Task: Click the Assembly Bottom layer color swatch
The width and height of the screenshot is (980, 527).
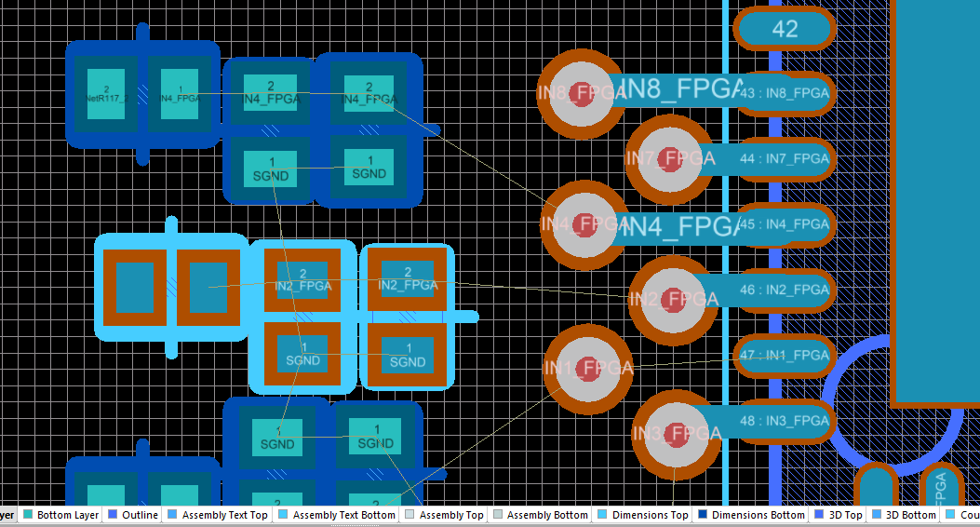Action: (498, 515)
